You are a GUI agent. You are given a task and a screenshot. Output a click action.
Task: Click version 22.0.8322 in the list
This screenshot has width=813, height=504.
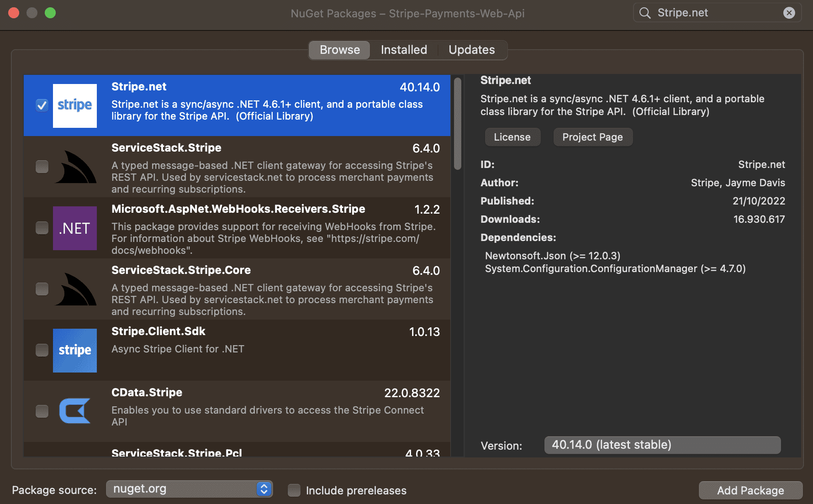[412, 393]
